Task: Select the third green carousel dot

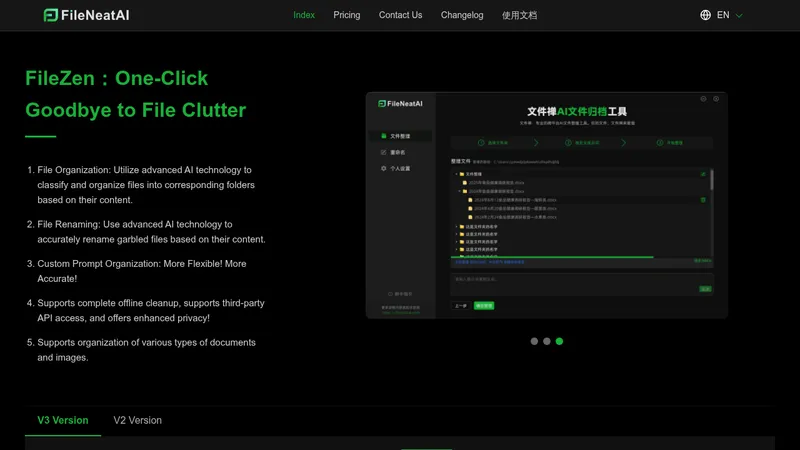Action: pyautogui.click(x=559, y=341)
